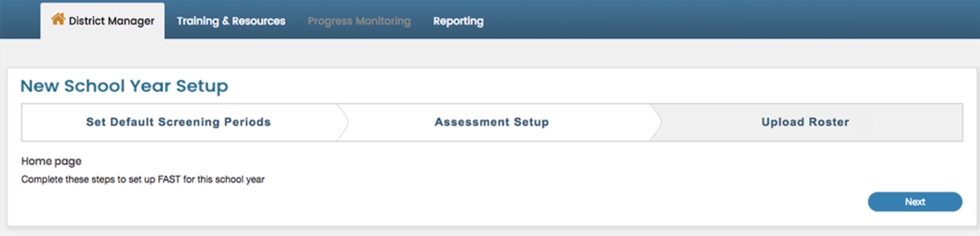Click the orange home icon
This screenshot has height=236, width=980.
(58, 19)
